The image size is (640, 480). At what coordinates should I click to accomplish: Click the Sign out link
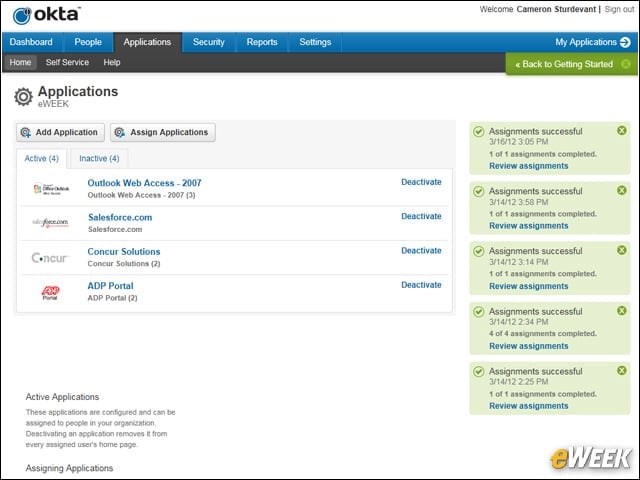(619, 9)
